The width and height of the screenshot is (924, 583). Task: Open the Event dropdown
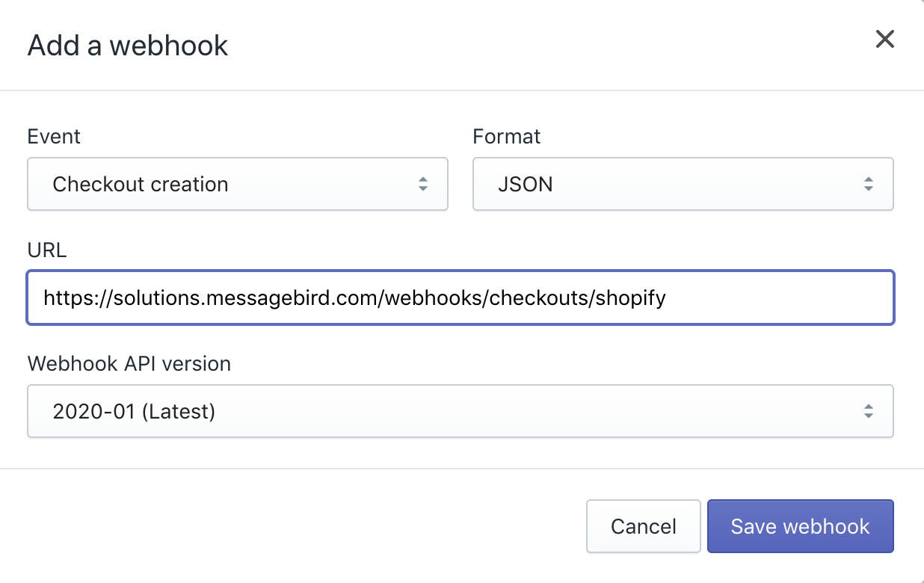click(237, 184)
